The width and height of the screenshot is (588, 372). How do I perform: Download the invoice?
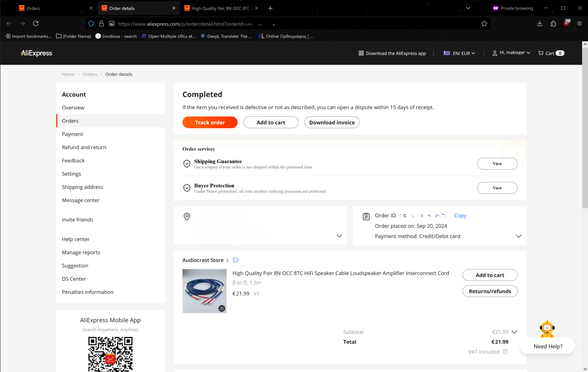click(x=332, y=122)
